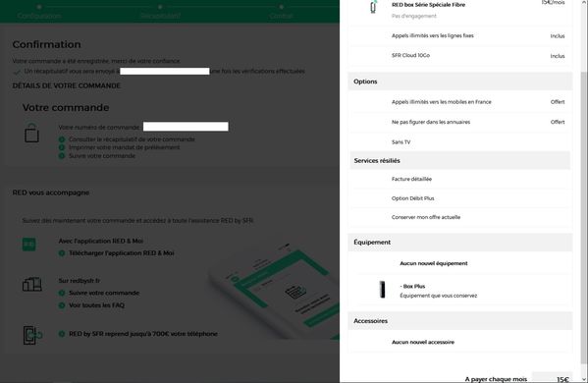
Task: Select the third step in the progress bar
Action: pyautogui.click(x=282, y=12)
